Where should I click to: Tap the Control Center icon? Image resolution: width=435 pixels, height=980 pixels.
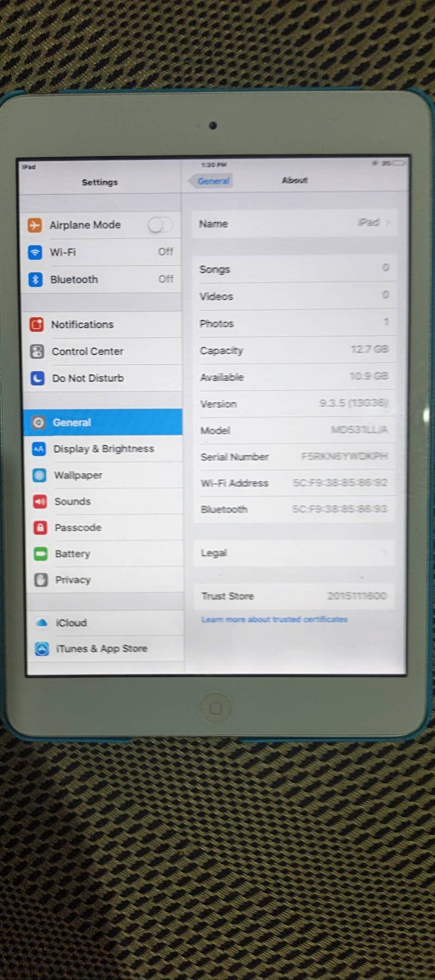pyautogui.click(x=37, y=351)
